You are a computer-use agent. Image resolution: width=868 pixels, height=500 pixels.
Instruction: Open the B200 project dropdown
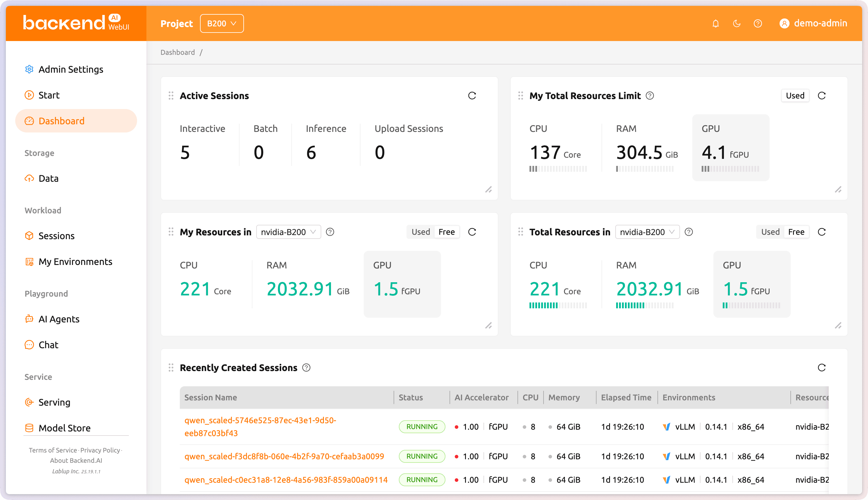pyautogui.click(x=222, y=23)
